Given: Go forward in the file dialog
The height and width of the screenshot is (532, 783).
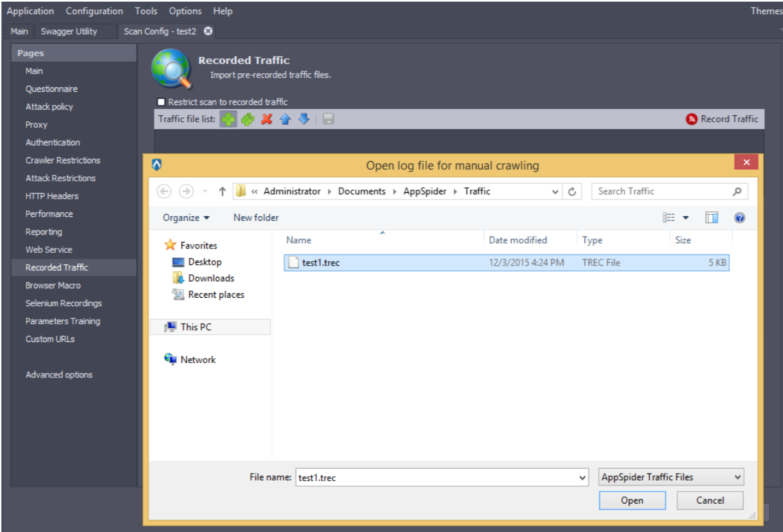Looking at the screenshot, I should [186, 191].
